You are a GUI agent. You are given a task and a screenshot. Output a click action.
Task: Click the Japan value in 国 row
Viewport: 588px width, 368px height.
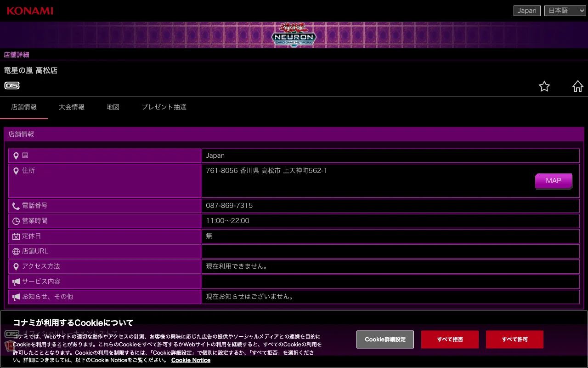pos(215,155)
